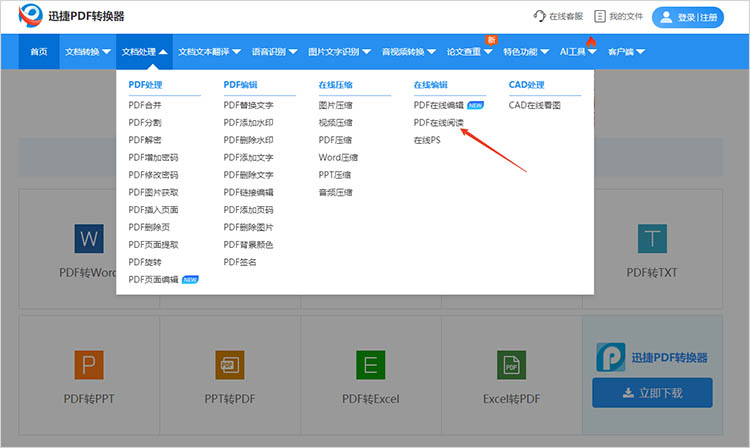Screen dimensions: 750x448
Task: Choose PDF旋转 menu entry
Action: click(145, 262)
